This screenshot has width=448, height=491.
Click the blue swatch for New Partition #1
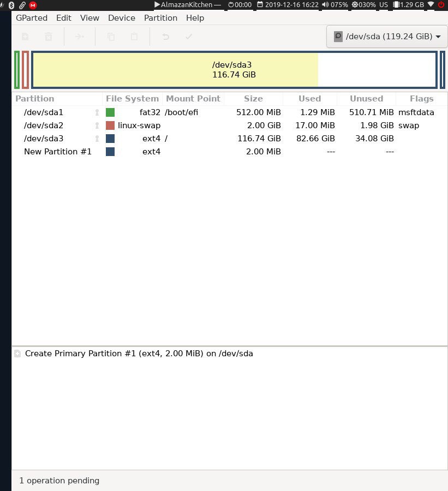click(x=110, y=152)
